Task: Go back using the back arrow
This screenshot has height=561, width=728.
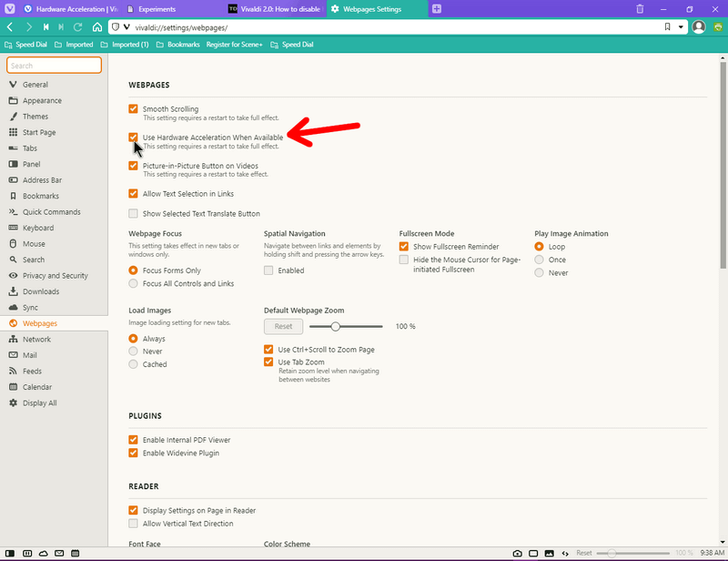Action: [x=10, y=27]
